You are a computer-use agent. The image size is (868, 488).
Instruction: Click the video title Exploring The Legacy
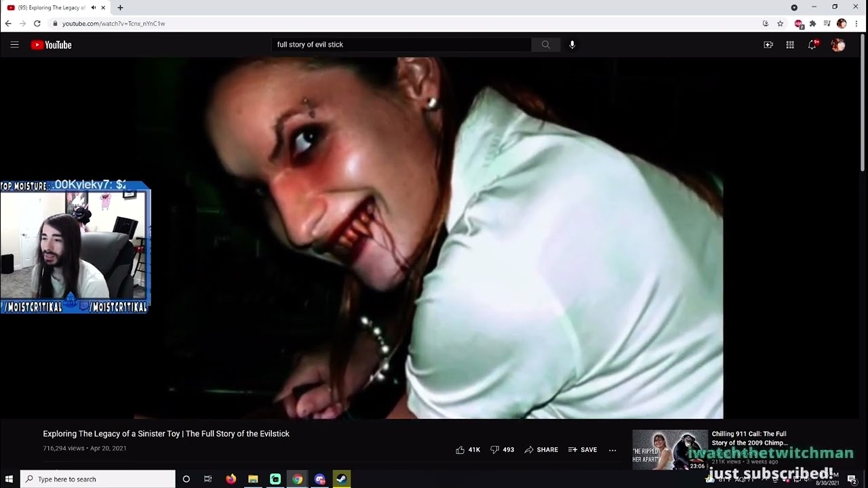coord(166,434)
